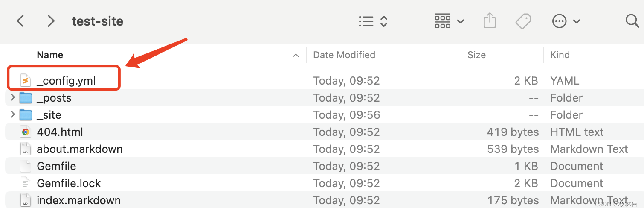Select the Gemfile.lock file icon
644x211 pixels.
[26, 183]
